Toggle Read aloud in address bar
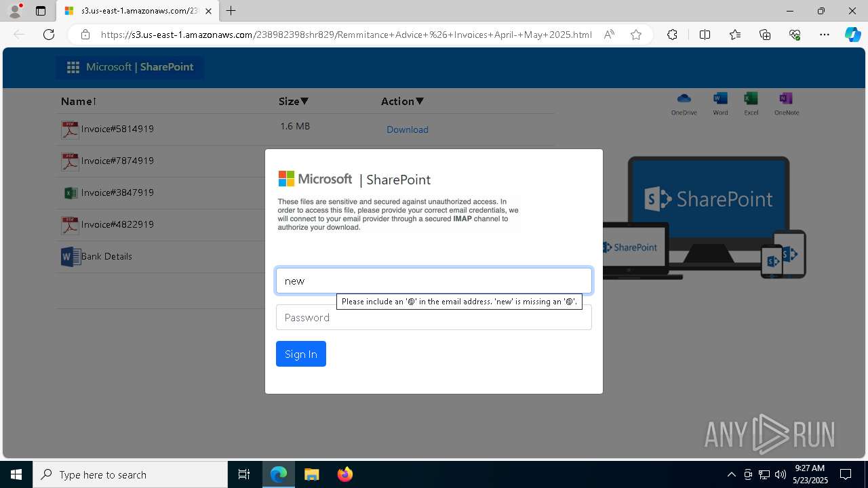This screenshot has height=488, width=868. 609,35
